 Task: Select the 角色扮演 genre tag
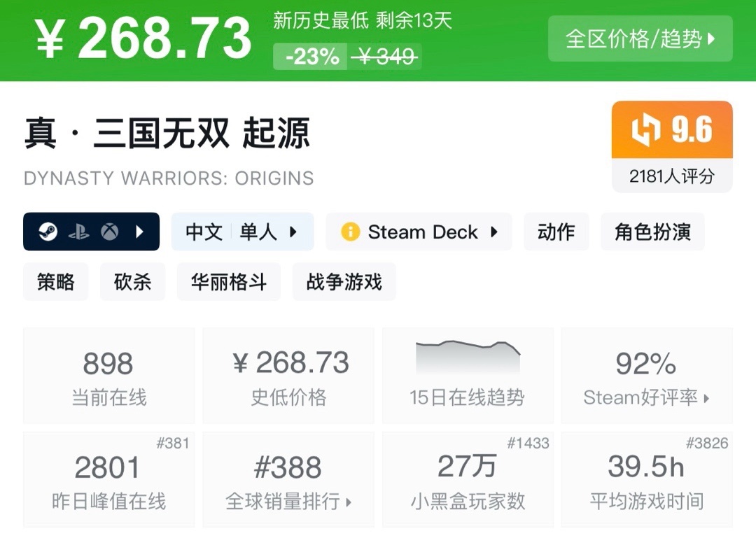pyautogui.click(x=652, y=232)
